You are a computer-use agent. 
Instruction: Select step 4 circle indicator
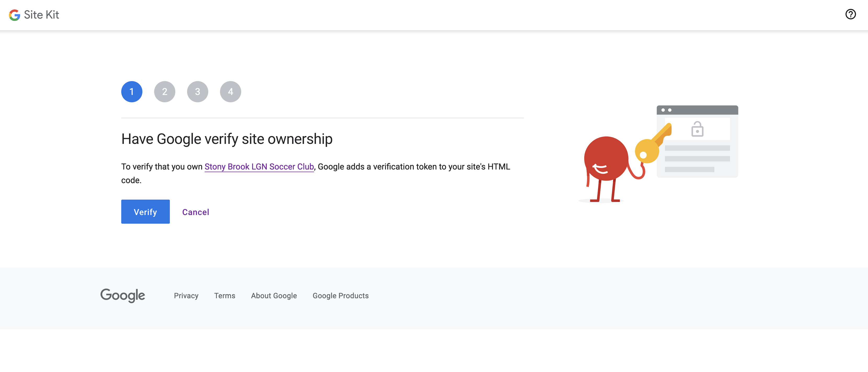(230, 92)
